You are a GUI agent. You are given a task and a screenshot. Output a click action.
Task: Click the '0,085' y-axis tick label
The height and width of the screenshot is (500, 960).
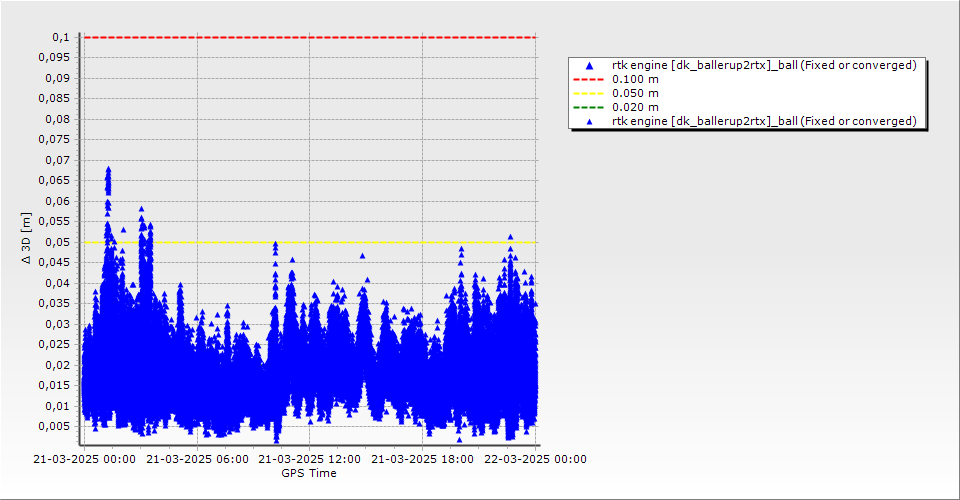click(x=54, y=99)
